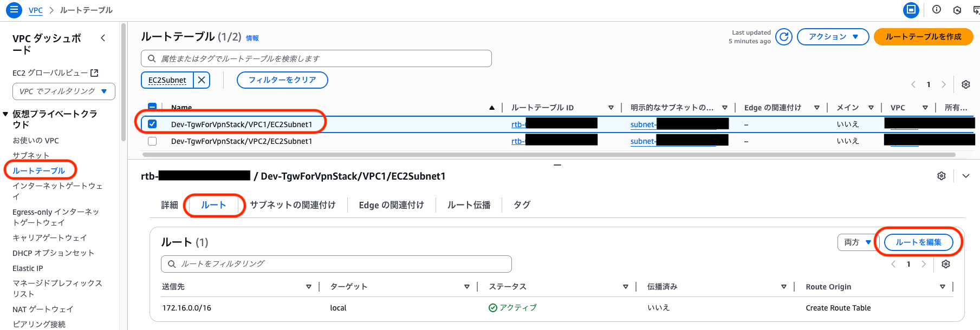This screenshot has width=980, height=330.
Task: Go to previous page of route tables
Action: point(913,84)
